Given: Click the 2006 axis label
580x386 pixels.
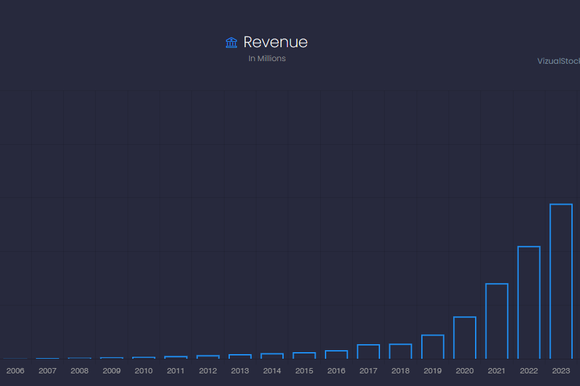Looking at the screenshot, I should pyautogui.click(x=15, y=371).
